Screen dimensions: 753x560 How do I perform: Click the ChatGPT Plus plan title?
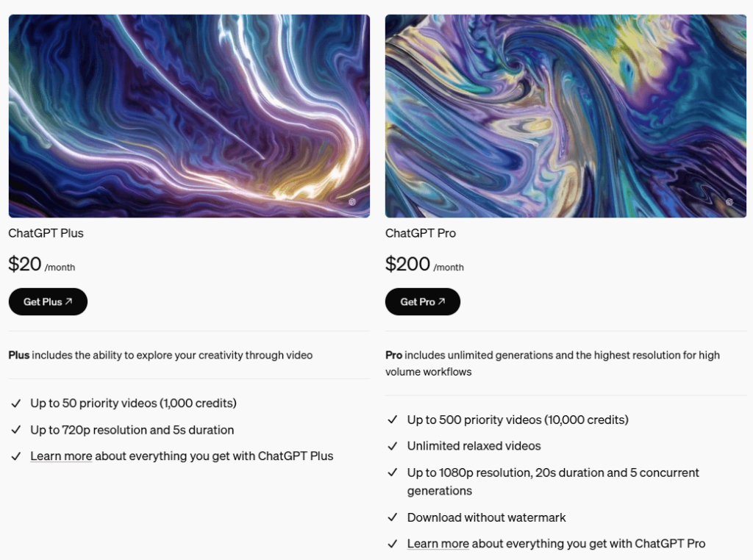[46, 233]
